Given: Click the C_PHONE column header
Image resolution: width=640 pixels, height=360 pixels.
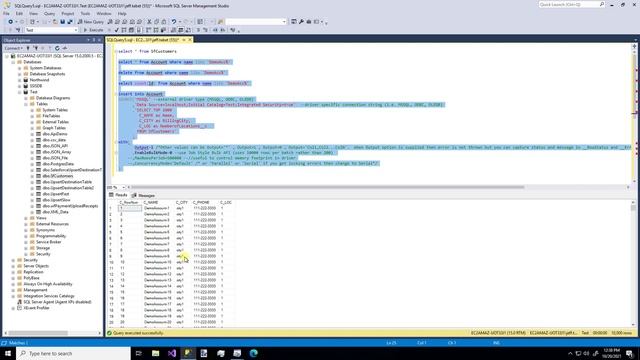Looking at the screenshot, I should click(x=201, y=202).
